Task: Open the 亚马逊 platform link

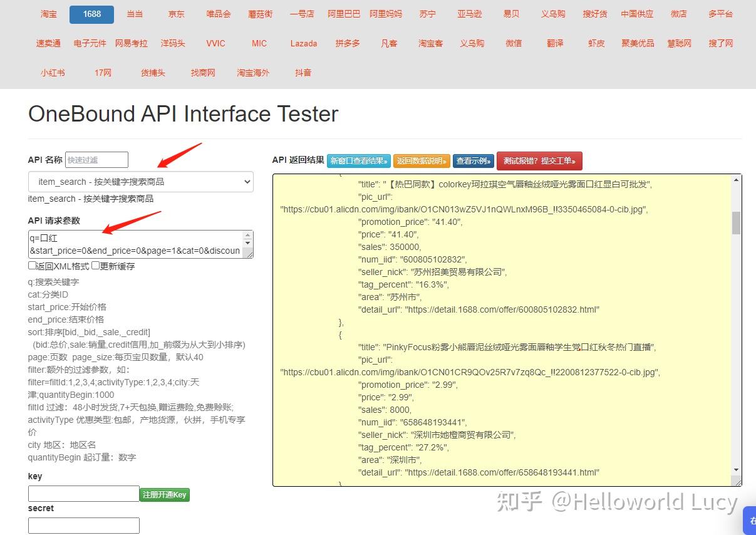Action: point(470,14)
